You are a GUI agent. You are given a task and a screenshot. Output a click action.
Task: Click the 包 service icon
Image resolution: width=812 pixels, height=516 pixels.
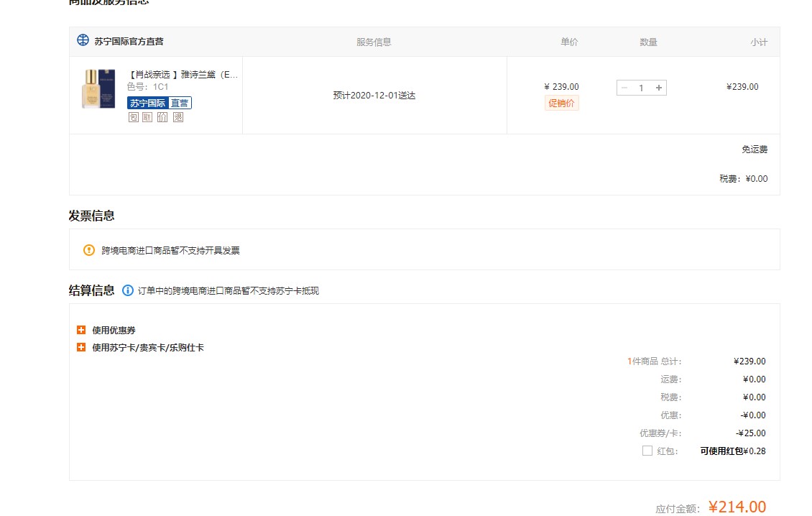tap(133, 117)
